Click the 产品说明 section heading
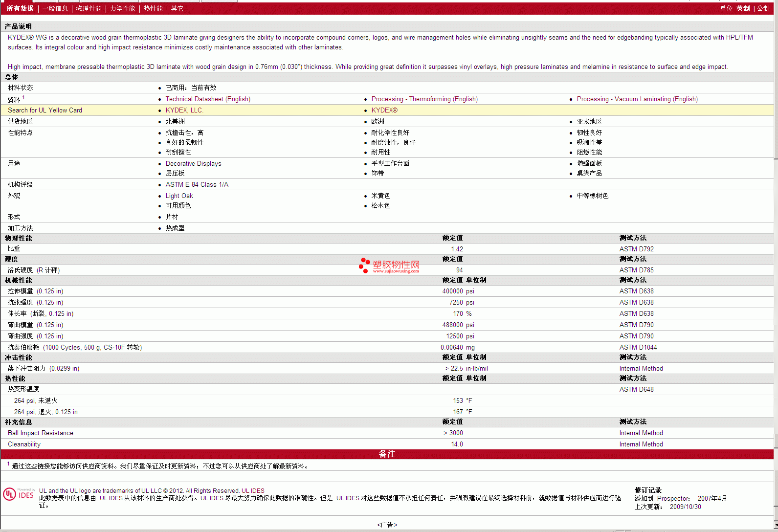 click(18, 26)
